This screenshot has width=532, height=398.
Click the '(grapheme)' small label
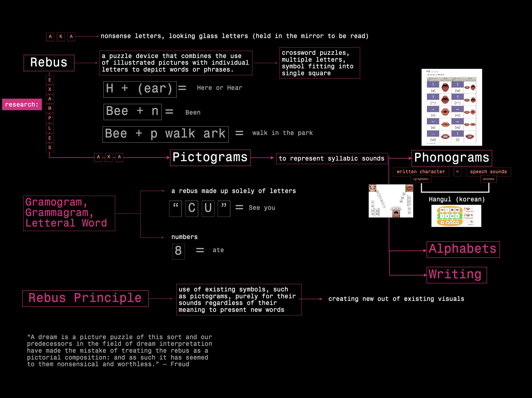click(421, 179)
